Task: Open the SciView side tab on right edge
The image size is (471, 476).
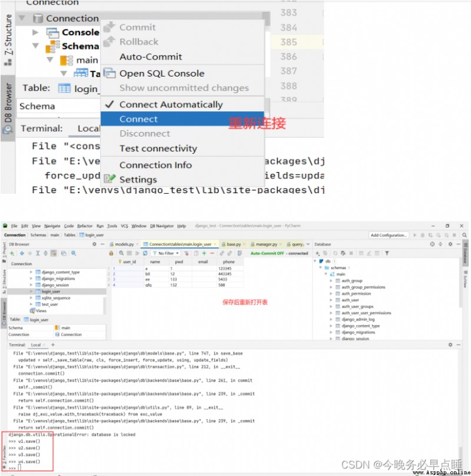Action: coord(465,279)
